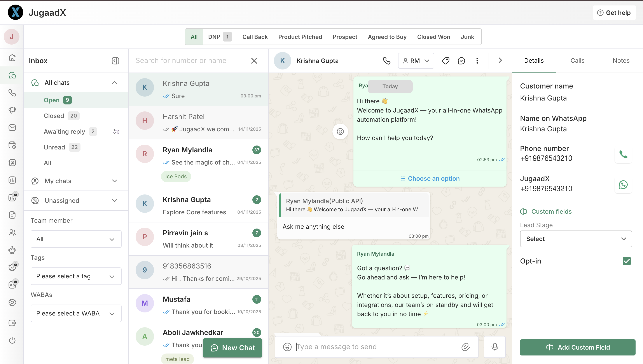Collapse the All chats section
The height and width of the screenshot is (364, 643).
click(115, 83)
